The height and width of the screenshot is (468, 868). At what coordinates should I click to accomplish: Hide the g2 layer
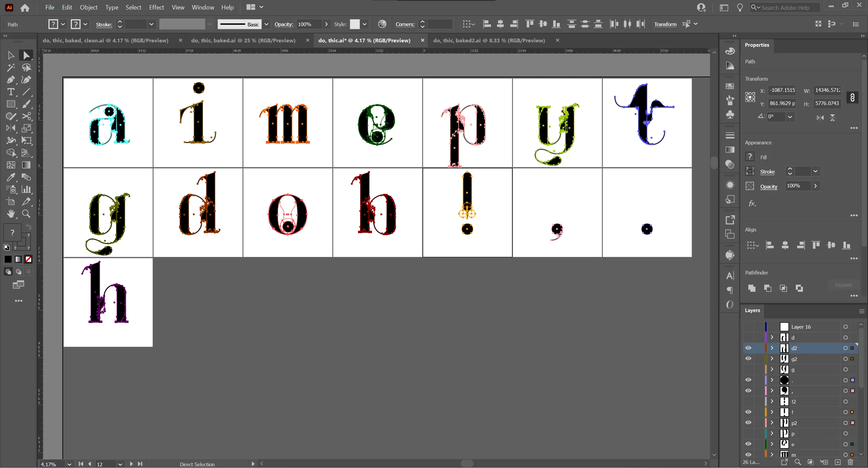pyautogui.click(x=748, y=359)
